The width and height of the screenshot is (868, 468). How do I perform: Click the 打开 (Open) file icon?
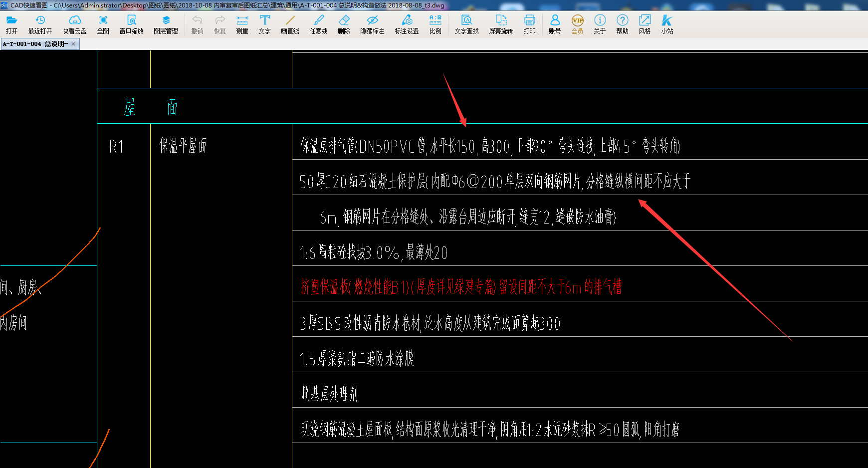(x=11, y=24)
